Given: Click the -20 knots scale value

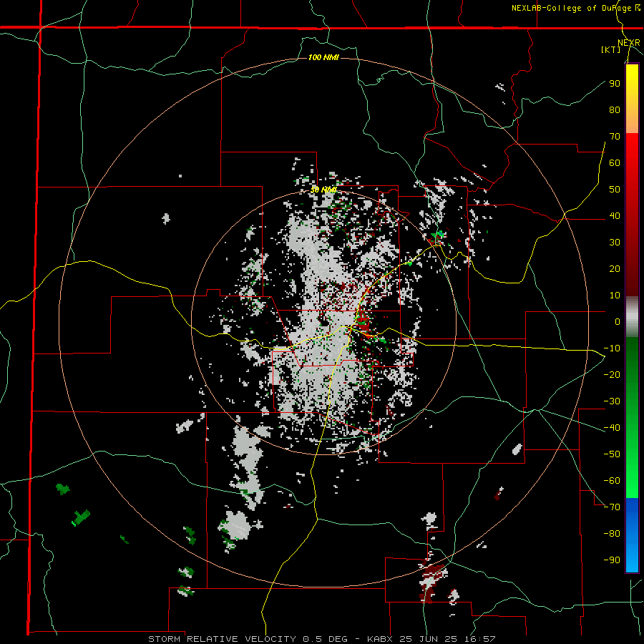Looking at the screenshot, I should (612, 374).
